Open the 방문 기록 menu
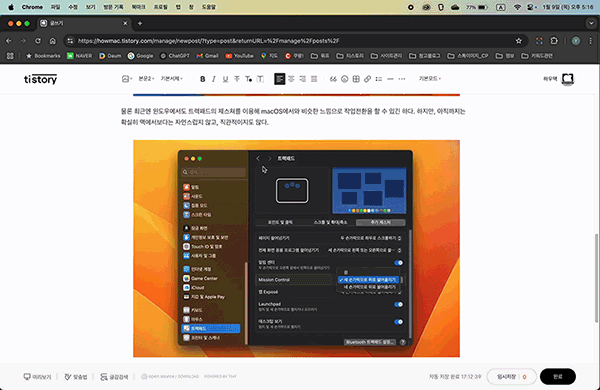The image size is (600, 390). pos(113,7)
